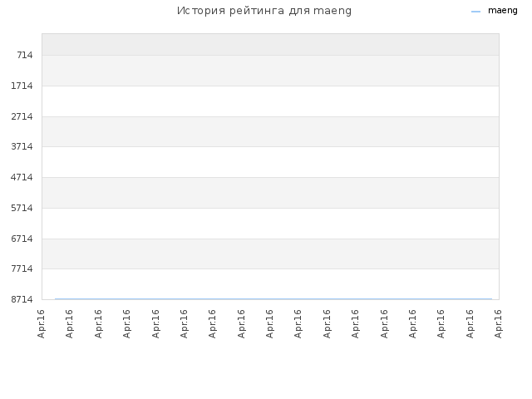Click the shaded band between 2714 and 3714
532x399 pixels.
click(x=270, y=131)
